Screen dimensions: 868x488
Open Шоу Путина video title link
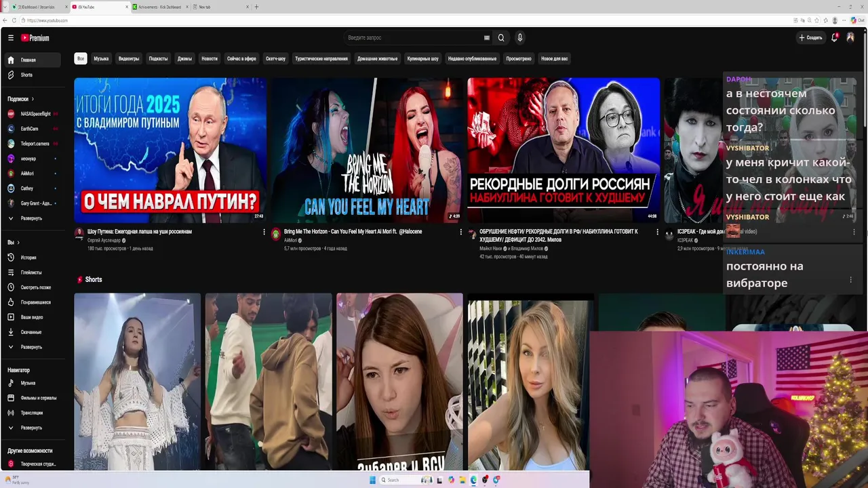coord(140,232)
